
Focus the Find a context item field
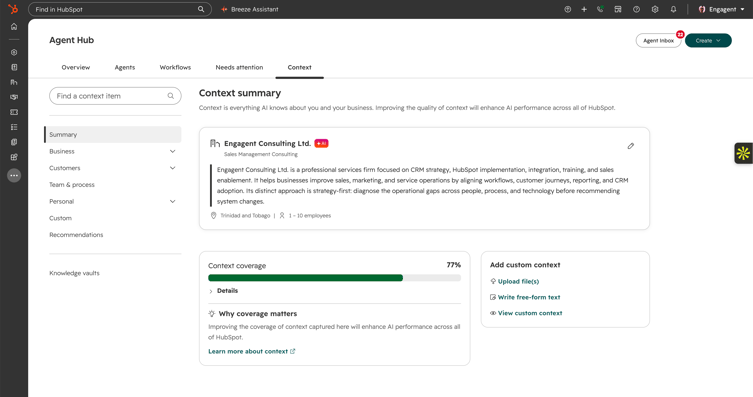[115, 96]
